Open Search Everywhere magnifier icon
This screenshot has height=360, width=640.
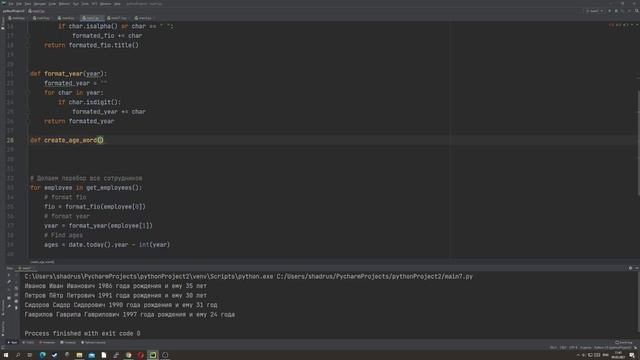coord(637,11)
